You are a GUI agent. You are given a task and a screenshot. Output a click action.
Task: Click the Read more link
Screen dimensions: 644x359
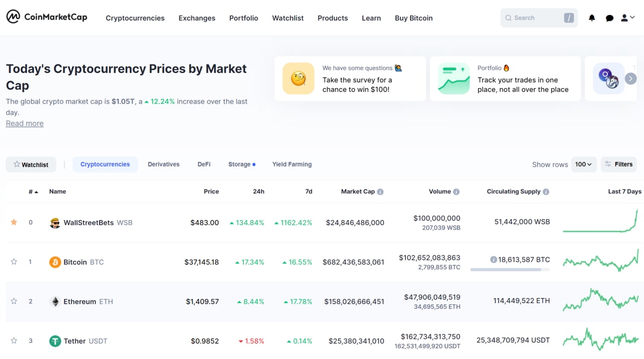pos(25,123)
